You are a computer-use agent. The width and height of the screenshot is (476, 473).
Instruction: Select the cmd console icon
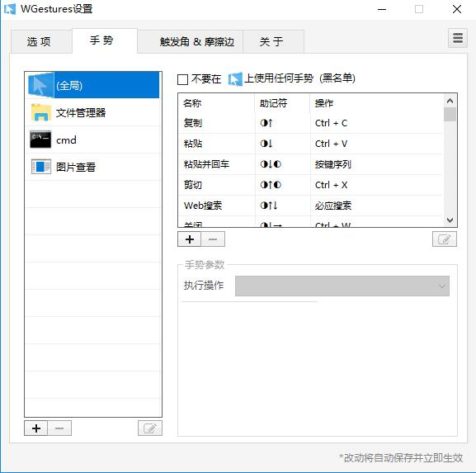tap(40, 140)
